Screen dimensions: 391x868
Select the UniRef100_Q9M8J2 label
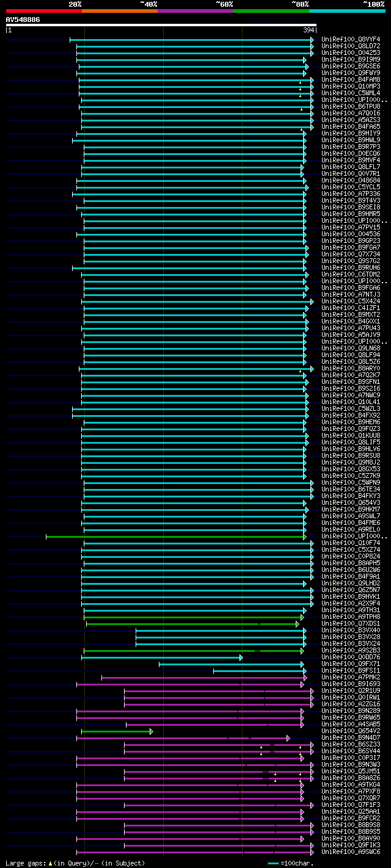(x=351, y=462)
